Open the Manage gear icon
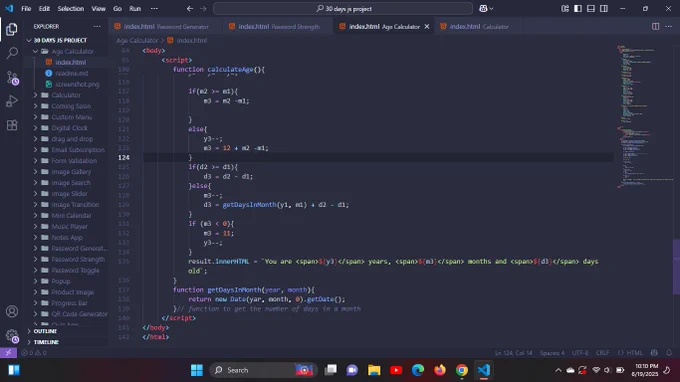 pyautogui.click(x=12, y=336)
